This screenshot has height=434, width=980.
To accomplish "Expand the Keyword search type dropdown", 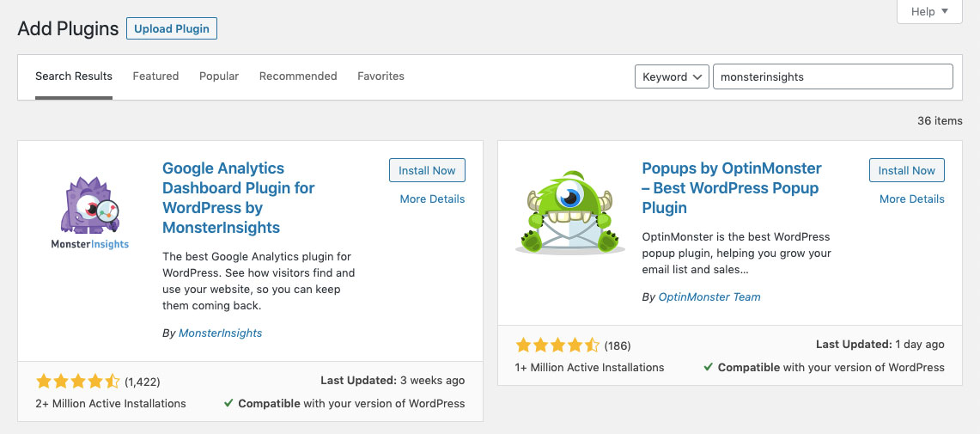I will click(x=672, y=76).
